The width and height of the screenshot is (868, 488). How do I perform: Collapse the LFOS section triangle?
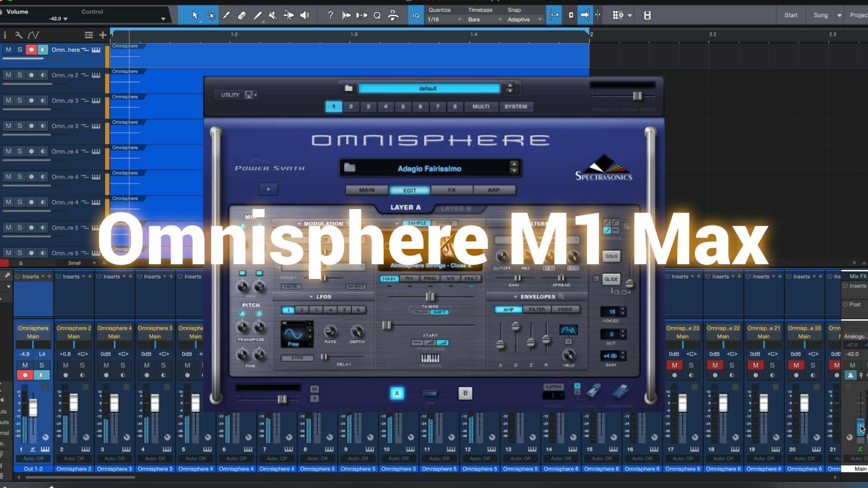[x=311, y=297]
